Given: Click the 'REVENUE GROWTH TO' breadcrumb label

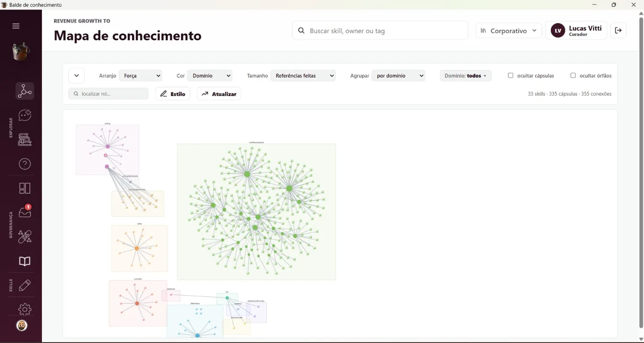Looking at the screenshot, I should [x=82, y=21].
